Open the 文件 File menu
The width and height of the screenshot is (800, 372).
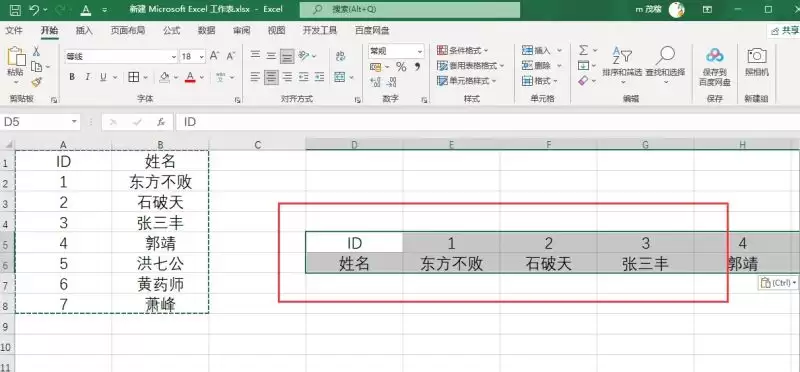(x=14, y=31)
